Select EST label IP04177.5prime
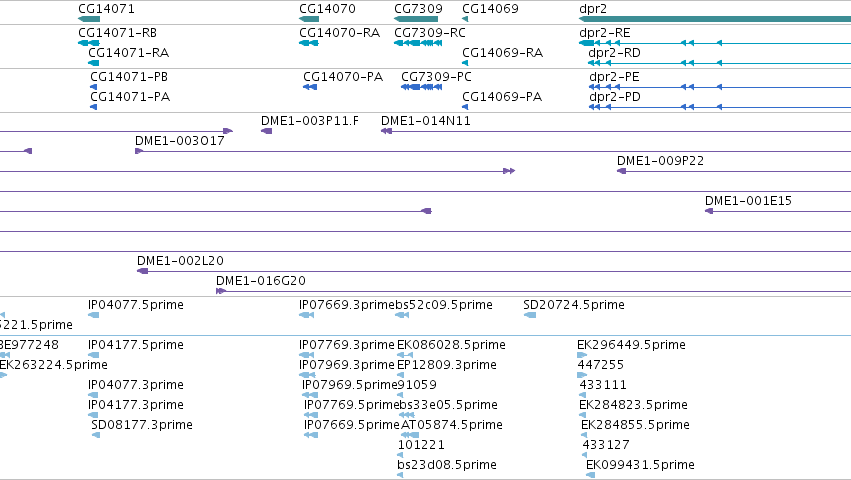Screen dimensions: 851x480 pyautogui.click(x=136, y=345)
